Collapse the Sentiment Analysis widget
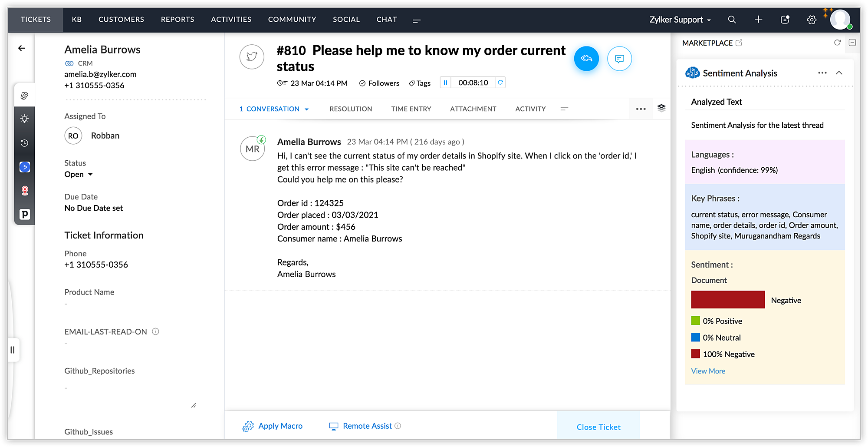 (839, 73)
